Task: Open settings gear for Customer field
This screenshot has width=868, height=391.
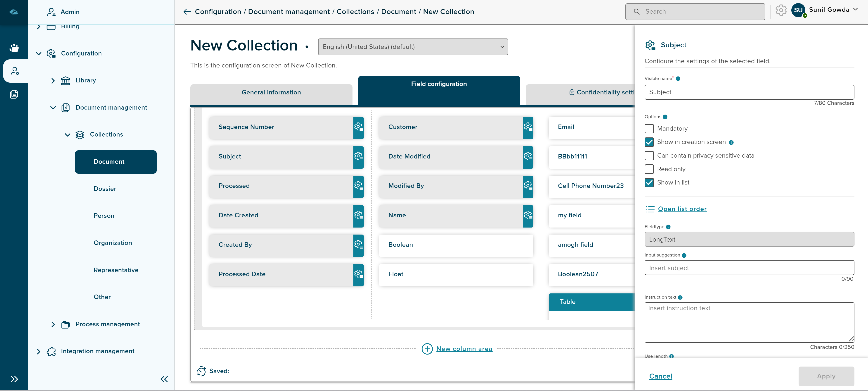Action: point(528,127)
